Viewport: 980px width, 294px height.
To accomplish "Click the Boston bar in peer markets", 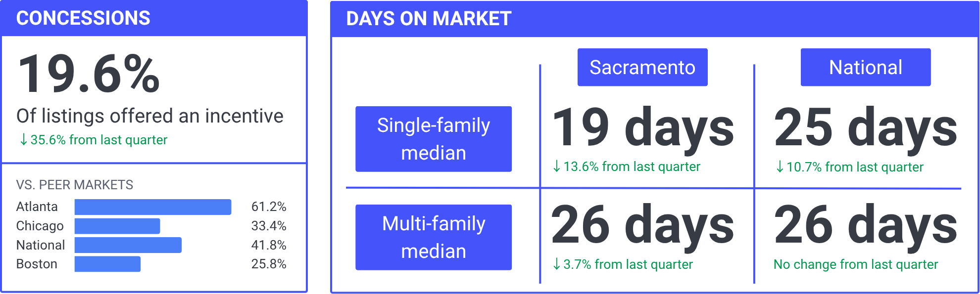I will pyautogui.click(x=107, y=264).
